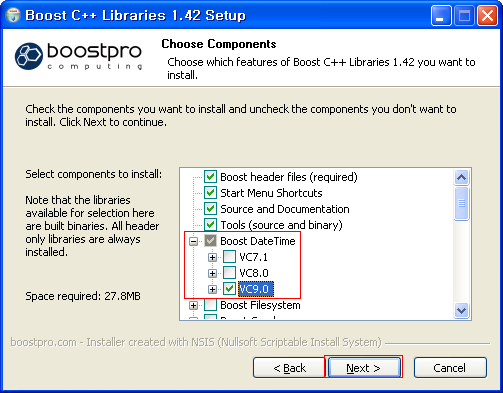This screenshot has height=393, width=503.
Task: Select the 'Boost header files (required)' label
Action: click(x=289, y=177)
